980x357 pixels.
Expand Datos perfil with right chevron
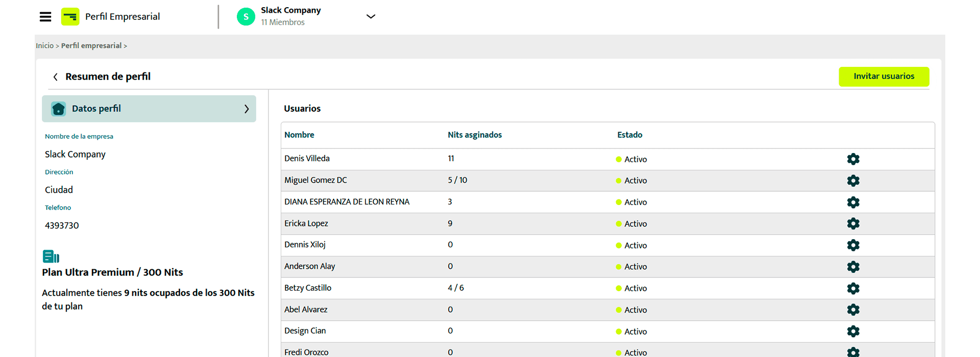247,109
